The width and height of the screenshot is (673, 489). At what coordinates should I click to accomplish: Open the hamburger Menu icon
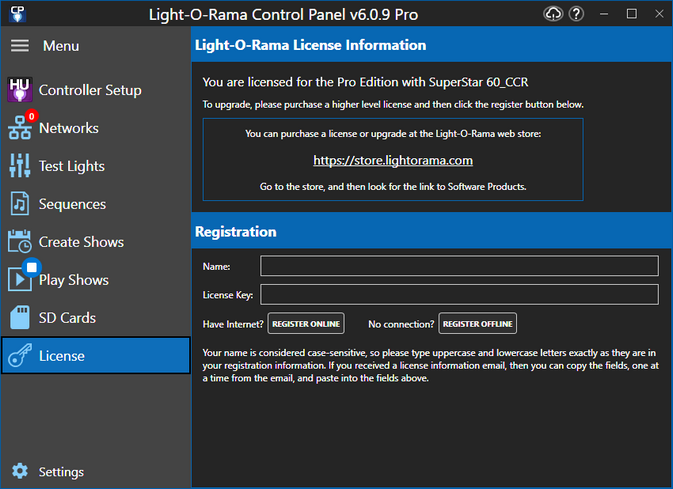pos(20,46)
